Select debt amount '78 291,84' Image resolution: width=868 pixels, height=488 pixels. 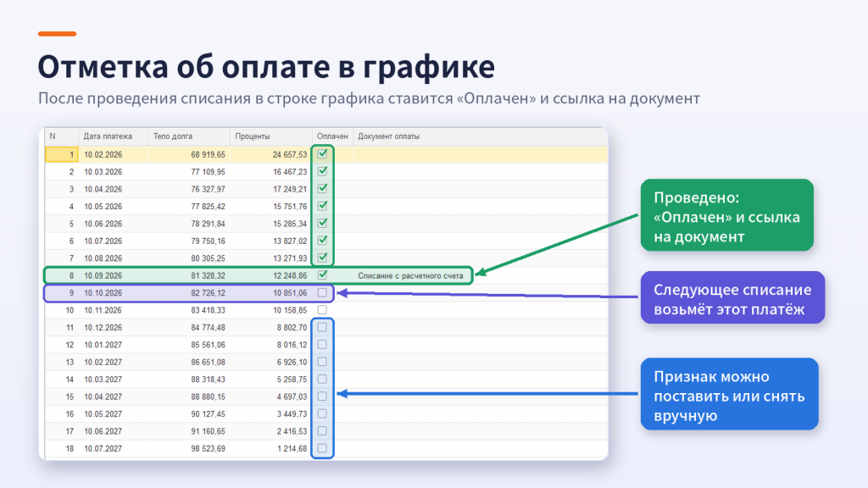(x=209, y=224)
